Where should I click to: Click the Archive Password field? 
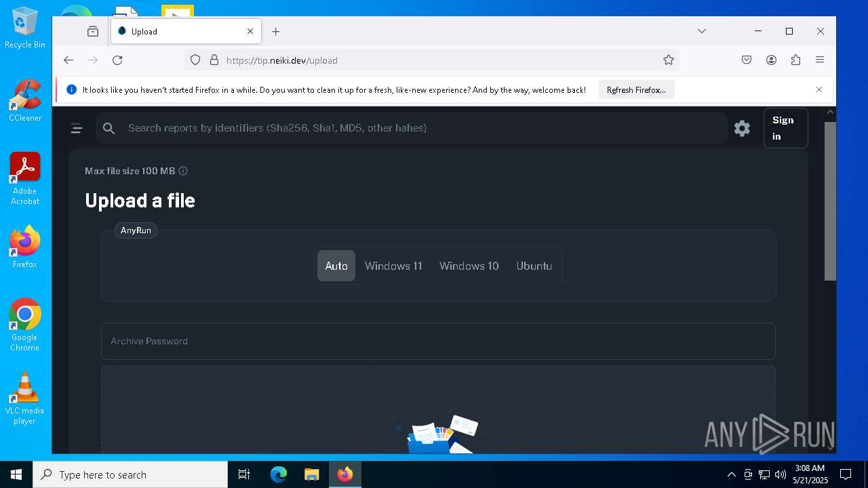pyautogui.click(x=438, y=341)
